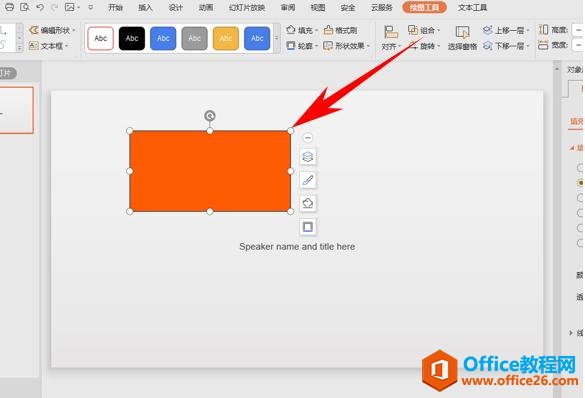The image size is (585, 398).
Task: Click the rotation handle above the orange rectangle
Action: [210, 116]
